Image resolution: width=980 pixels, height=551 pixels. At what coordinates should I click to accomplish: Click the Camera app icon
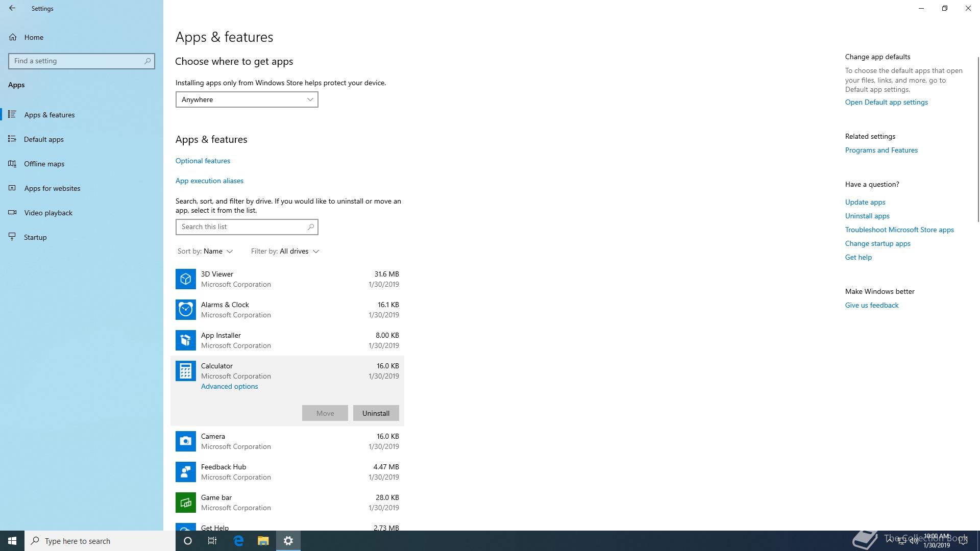[186, 441]
